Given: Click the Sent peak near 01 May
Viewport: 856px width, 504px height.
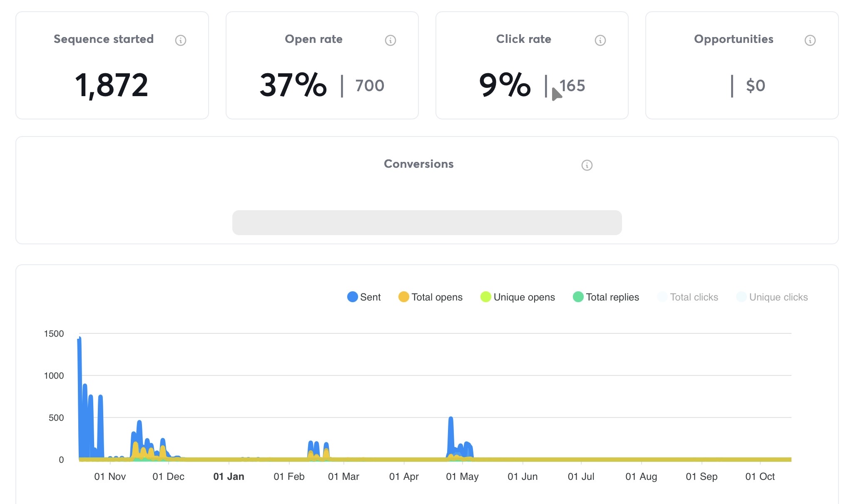Looking at the screenshot, I should [450, 425].
